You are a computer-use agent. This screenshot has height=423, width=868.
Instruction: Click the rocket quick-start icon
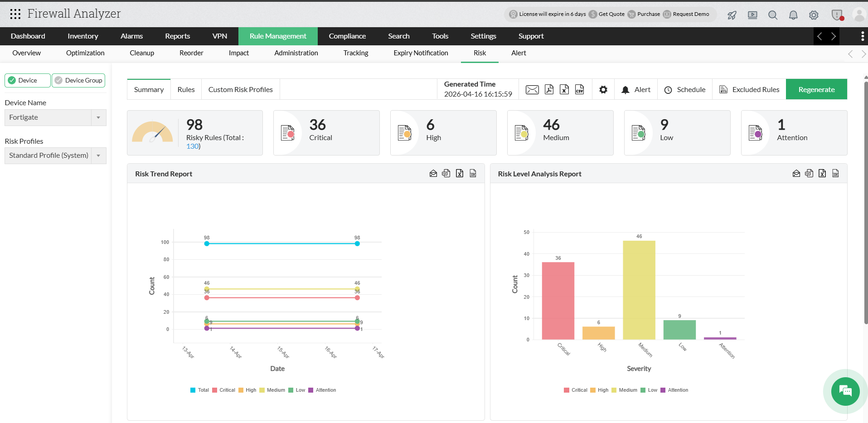732,15
